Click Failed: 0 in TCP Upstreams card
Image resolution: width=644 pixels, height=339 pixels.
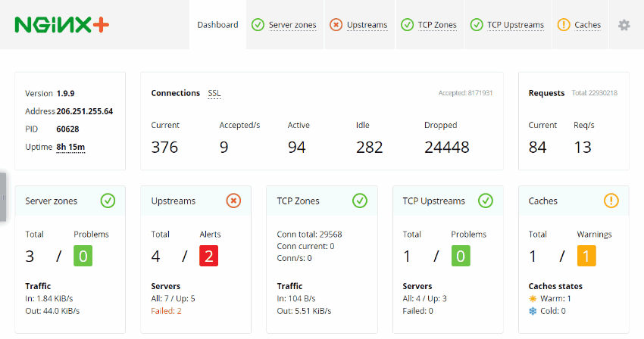[x=417, y=311]
